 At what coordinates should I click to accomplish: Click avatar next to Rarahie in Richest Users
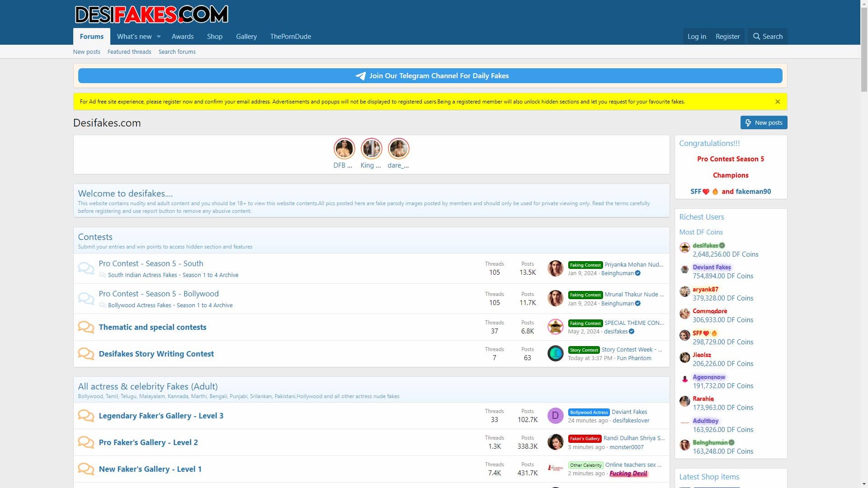(x=684, y=401)
